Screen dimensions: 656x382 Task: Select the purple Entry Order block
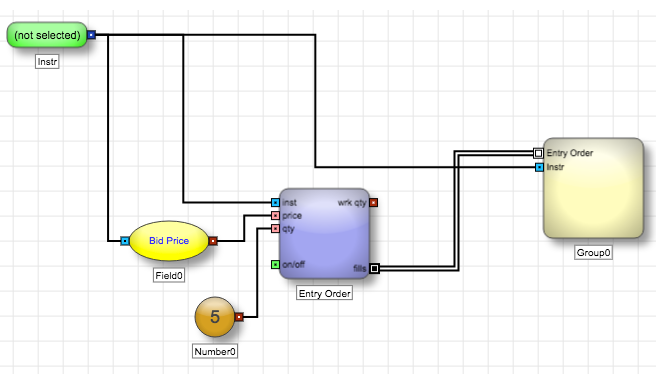[x=325, y=233]
